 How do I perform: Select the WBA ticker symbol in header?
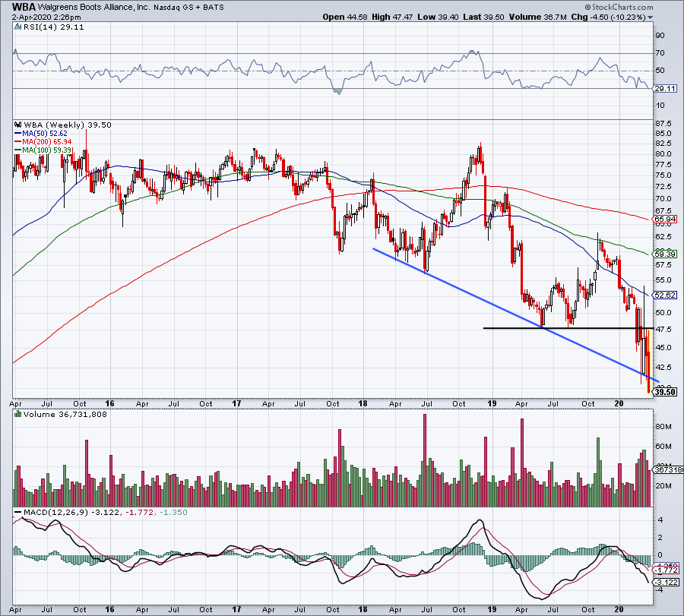pyautogui.click(x=24, y=7)
